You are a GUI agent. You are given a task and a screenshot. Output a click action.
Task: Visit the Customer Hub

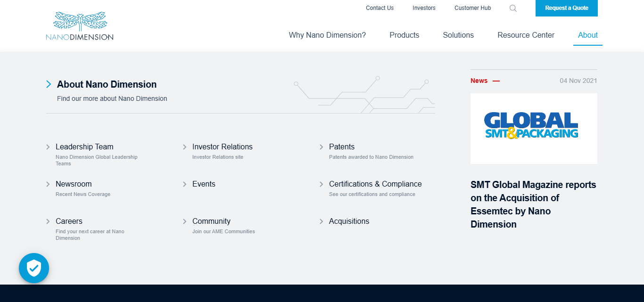pos(473,8)
